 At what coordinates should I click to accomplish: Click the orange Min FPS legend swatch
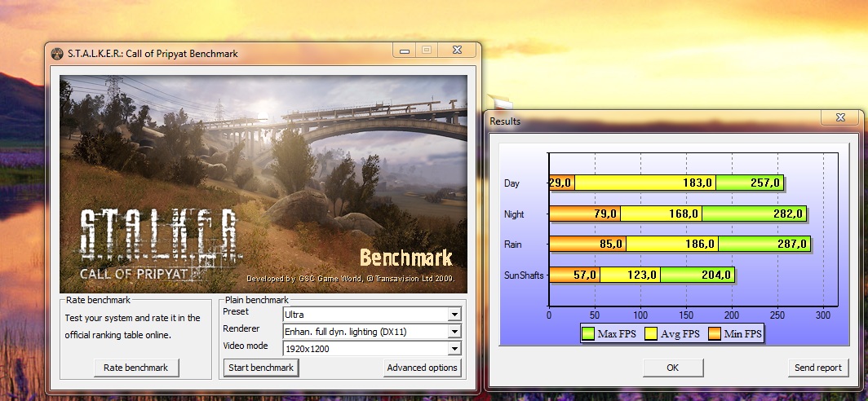(x=715, y=333)
